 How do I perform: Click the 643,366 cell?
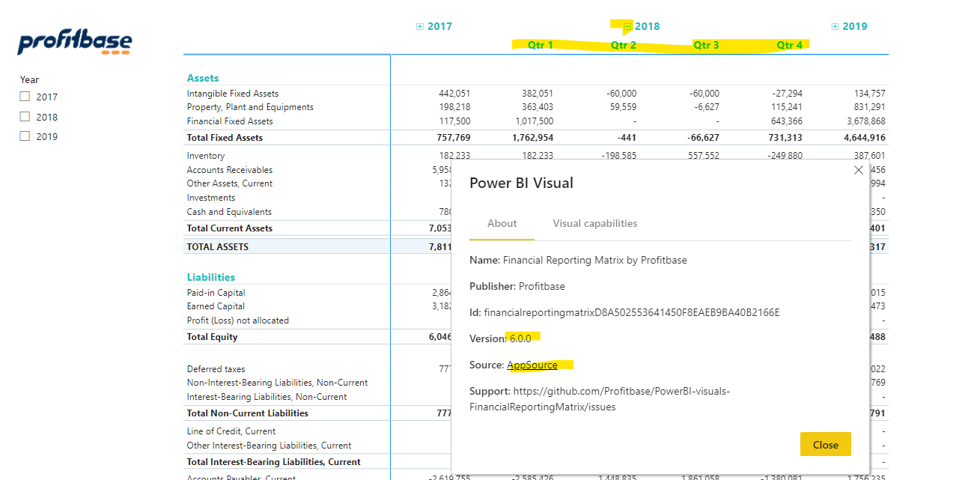coord(787,121)
